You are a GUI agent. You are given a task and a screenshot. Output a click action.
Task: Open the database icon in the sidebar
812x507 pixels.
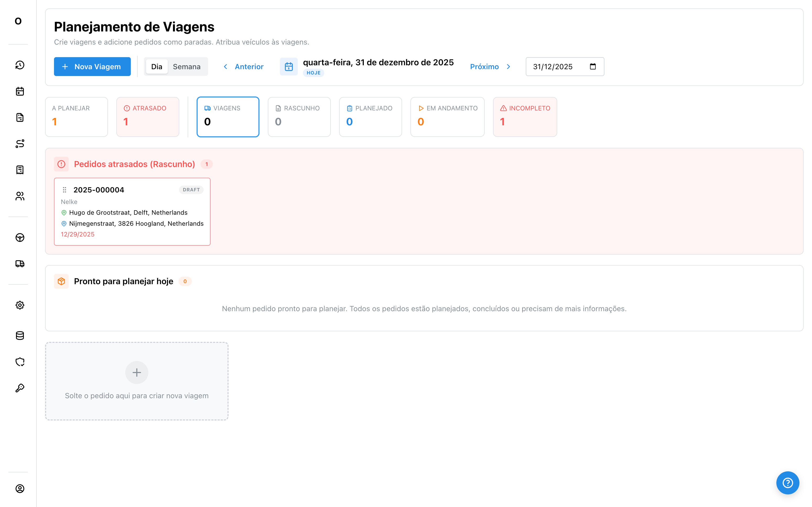19,336
